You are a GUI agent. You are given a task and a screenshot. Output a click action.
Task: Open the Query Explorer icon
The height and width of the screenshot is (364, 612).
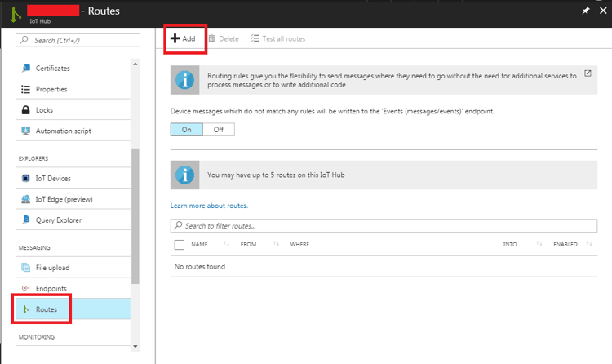coord(26,220)
